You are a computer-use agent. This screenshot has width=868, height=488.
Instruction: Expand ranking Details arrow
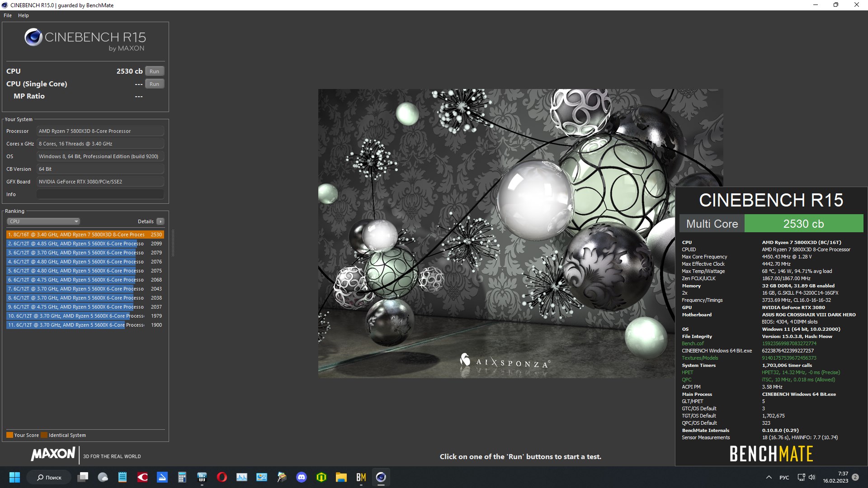[x=160, y=221]
